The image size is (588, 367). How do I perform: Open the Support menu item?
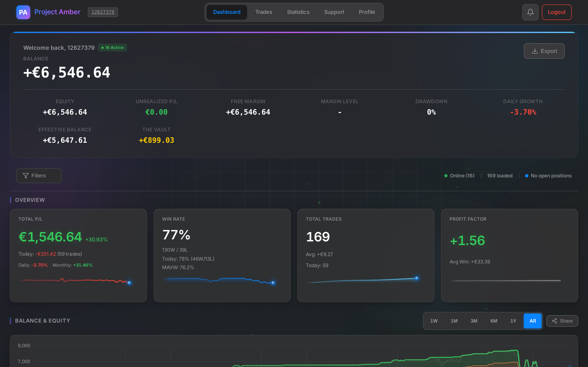coord(334,12)
